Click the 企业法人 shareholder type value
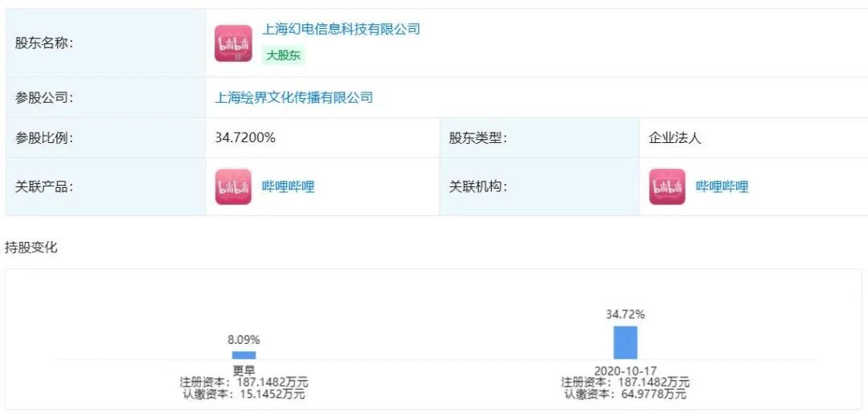Viewport: 868px width, 413px height. [x=675, y=138]
